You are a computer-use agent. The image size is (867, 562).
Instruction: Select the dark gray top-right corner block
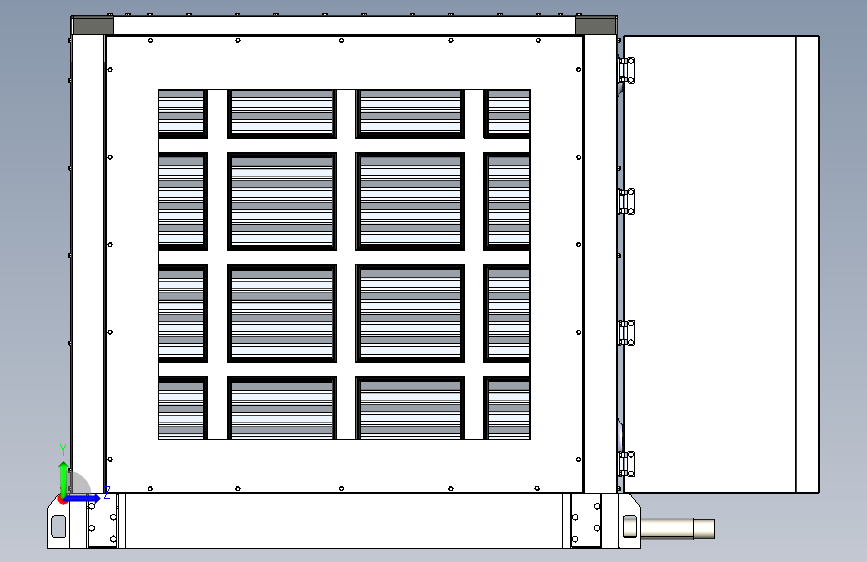point(596,26)
